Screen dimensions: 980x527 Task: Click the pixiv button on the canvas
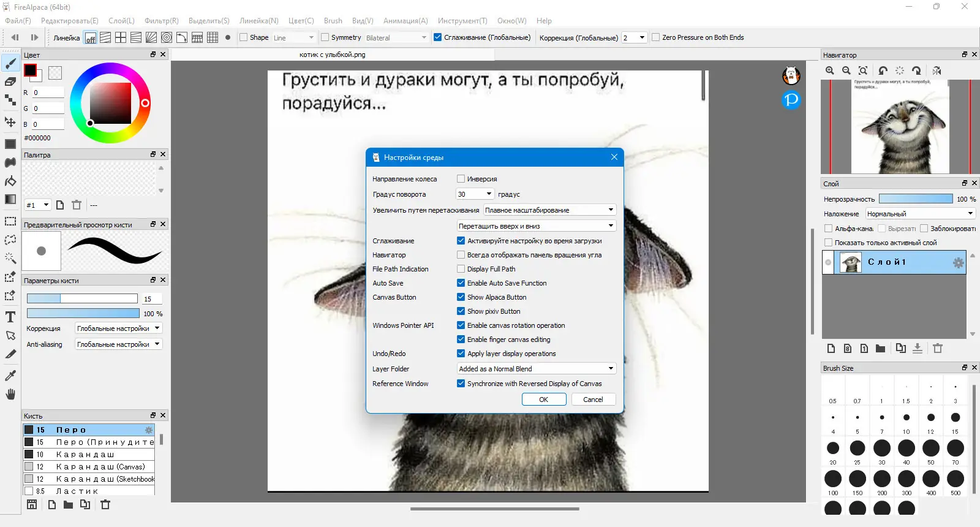click(x=791, y=99)
